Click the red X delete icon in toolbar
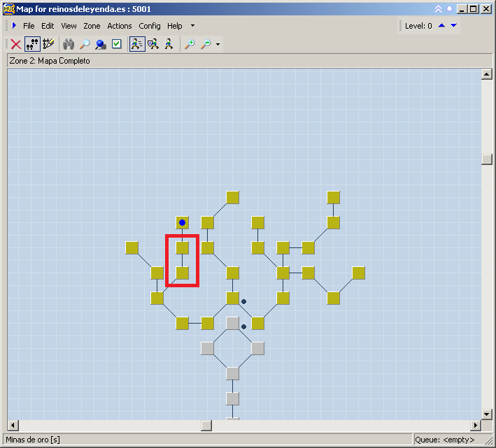 [15, 44]
